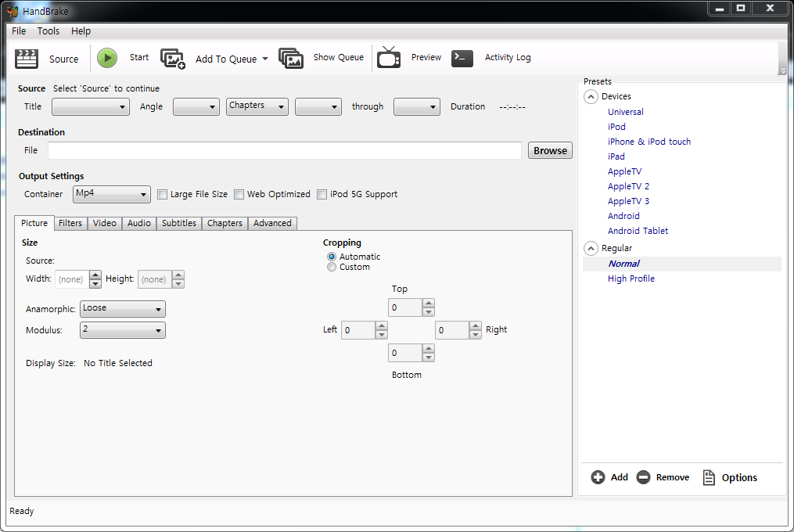Click the Preview label in toolbar
Image resolution: width=794 pixels, height=532 pixels.
click(426, 57)
